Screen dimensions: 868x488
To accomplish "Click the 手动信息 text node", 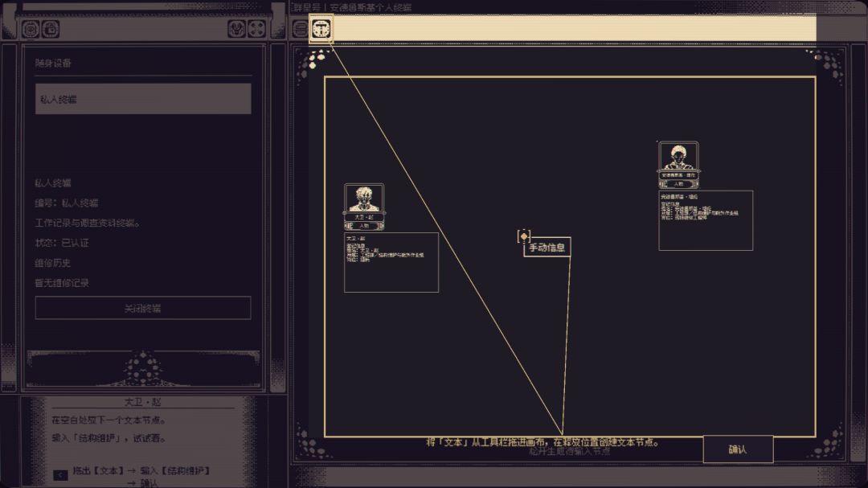I will coord(547,248).
